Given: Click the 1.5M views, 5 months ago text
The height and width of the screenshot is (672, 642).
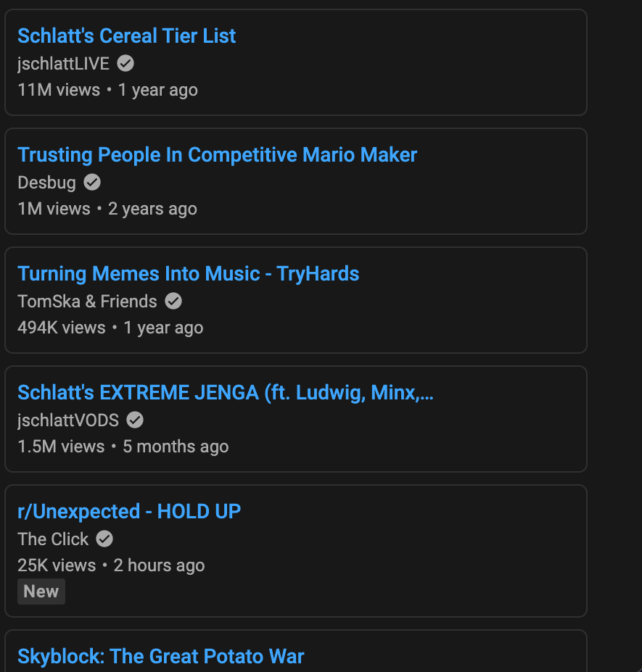Looking at the screenshot, I should [123, 447].
